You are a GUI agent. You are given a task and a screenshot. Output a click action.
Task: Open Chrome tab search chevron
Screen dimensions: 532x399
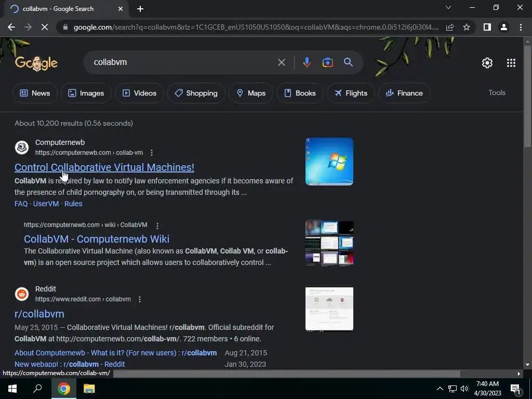point(448,7)
